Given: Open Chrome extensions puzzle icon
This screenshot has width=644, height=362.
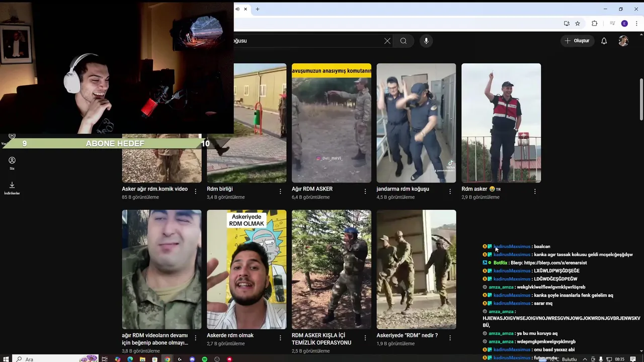Looking at the screenshot, I should point(594,23).
